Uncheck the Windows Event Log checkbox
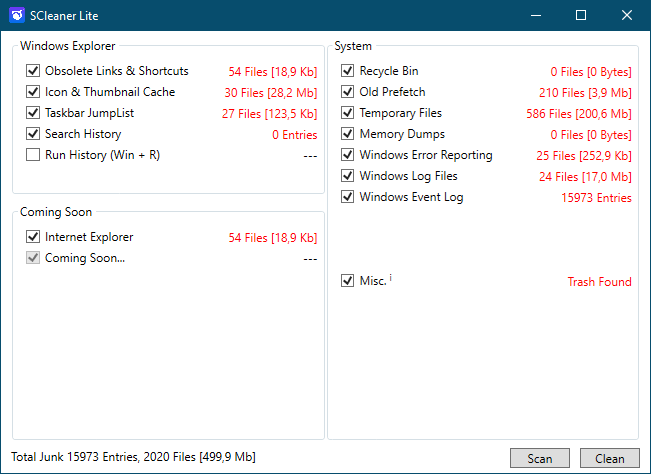 click(348, 197)
